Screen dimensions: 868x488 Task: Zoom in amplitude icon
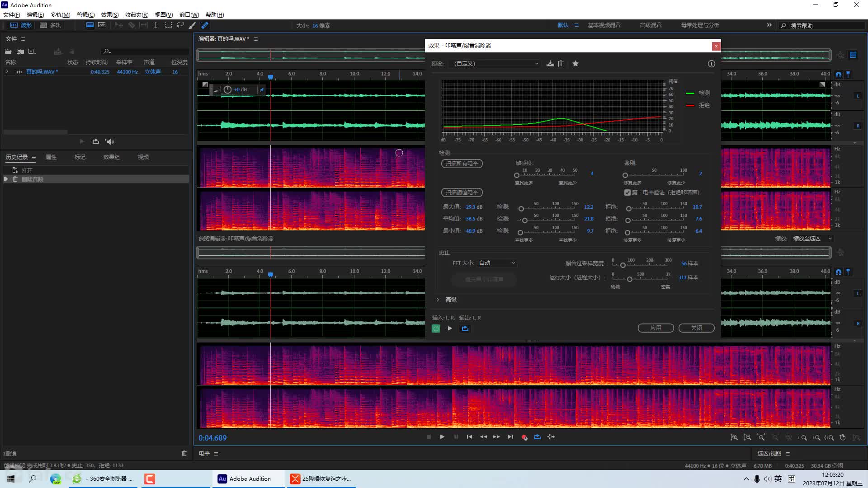[x=734, y=437]
